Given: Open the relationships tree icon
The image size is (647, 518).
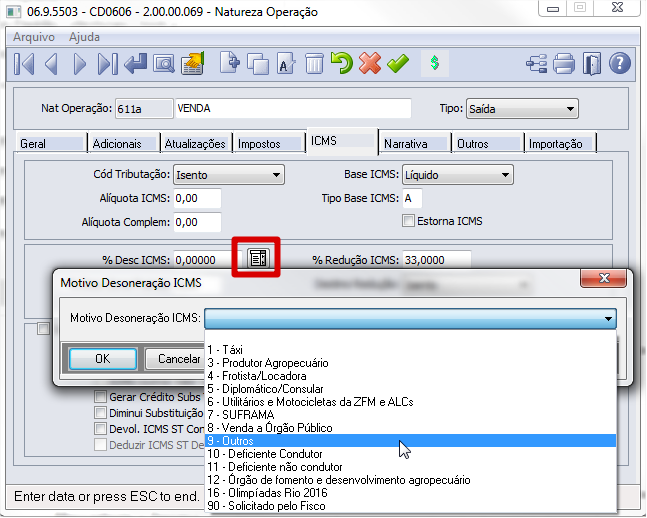Looking at the screenshot, I should pyautogui.click(x=536, y=64).
